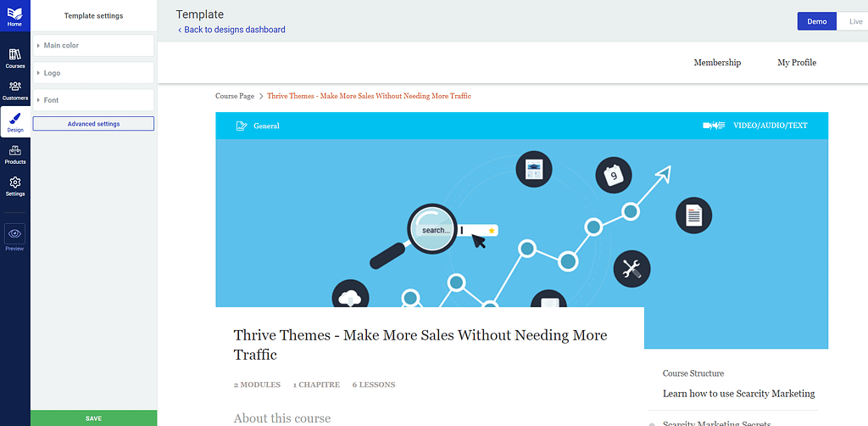Click the orange course title breadcrumb
This screenshot has width=868, height=426.
click(370, 96)
